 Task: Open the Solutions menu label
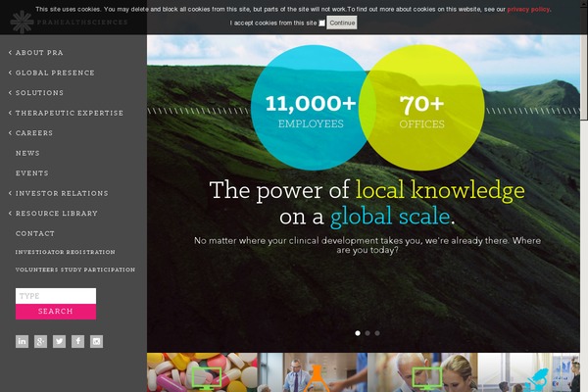pyautogui.click(x=39, y=93)
